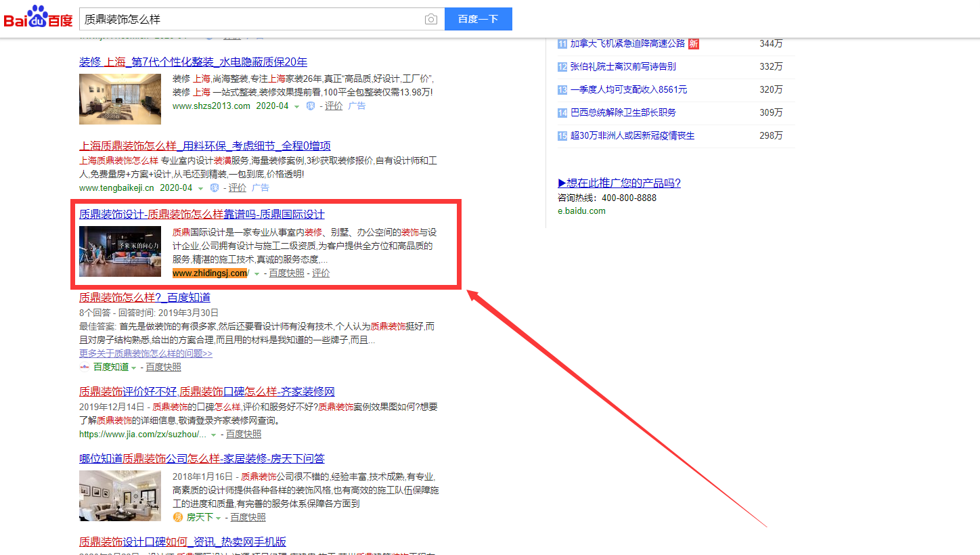Open hot topic 一季度人均可支配收入8561元
Viewport: 980px width, 555px height.
(629, 90)
